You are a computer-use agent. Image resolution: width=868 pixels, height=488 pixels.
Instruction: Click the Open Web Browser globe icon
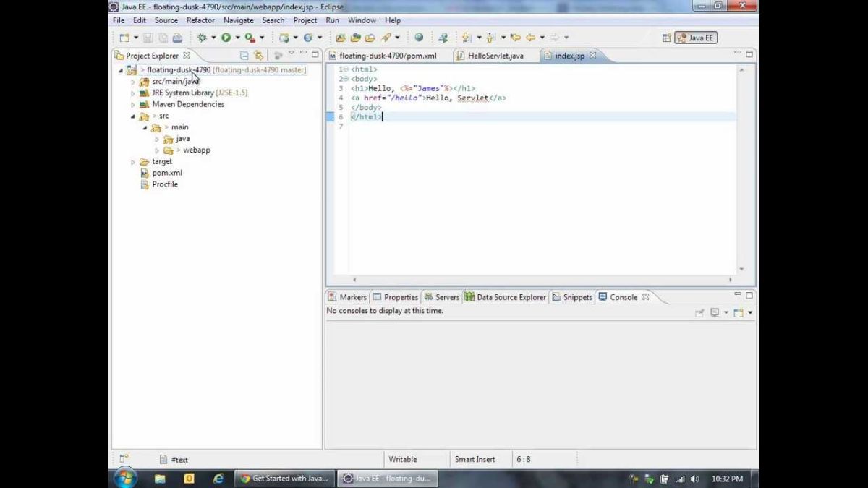419,38
